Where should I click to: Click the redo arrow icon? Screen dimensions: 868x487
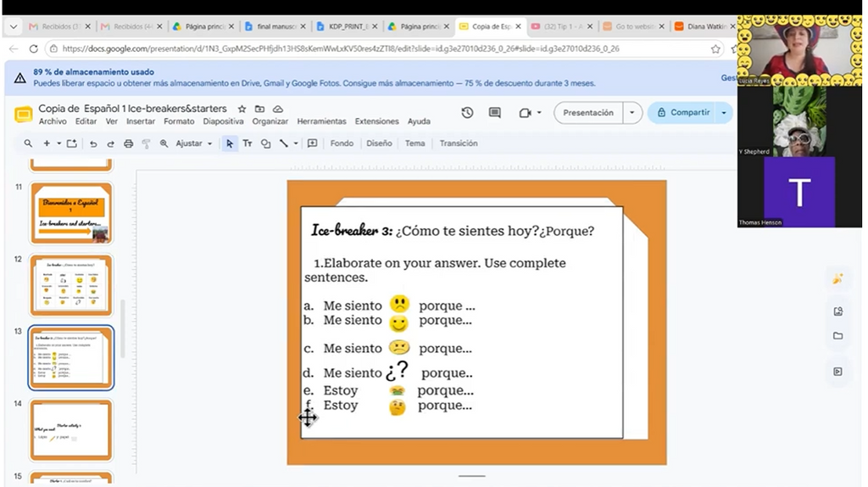click(110, 143)
